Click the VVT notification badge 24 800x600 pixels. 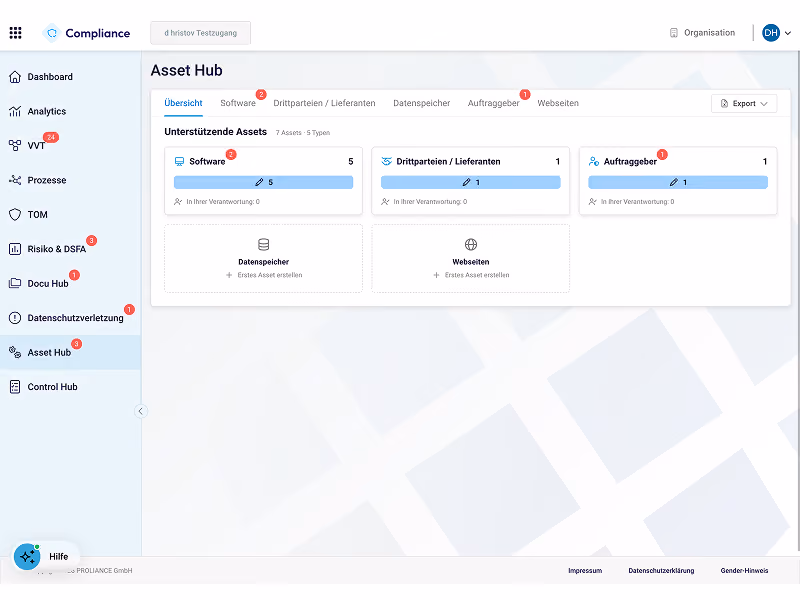51,137
